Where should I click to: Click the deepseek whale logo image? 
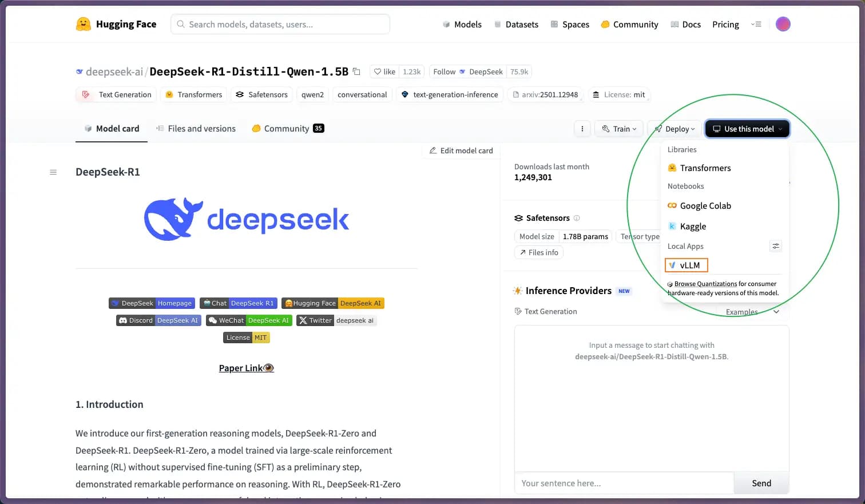point(247,219)
